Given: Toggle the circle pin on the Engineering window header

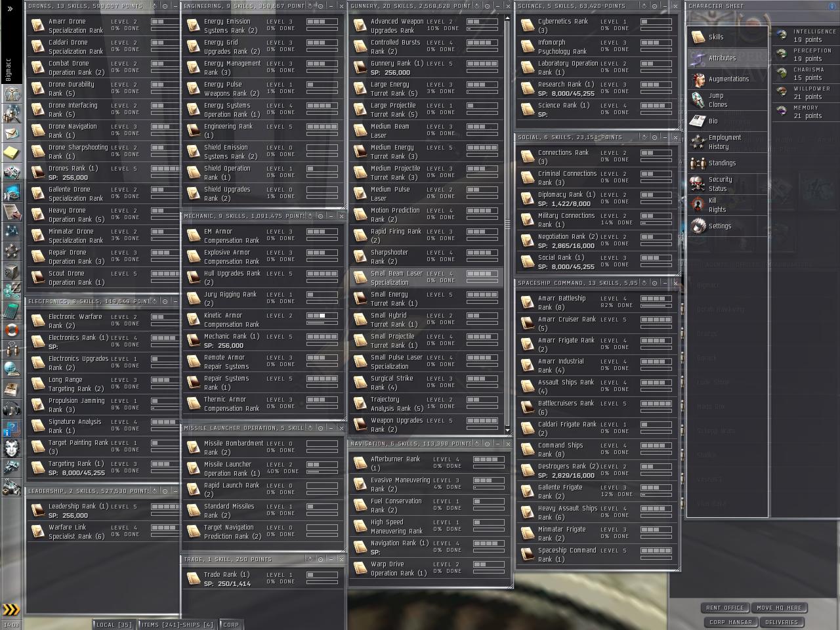Looking at the screenshot, I should (320, 6).
